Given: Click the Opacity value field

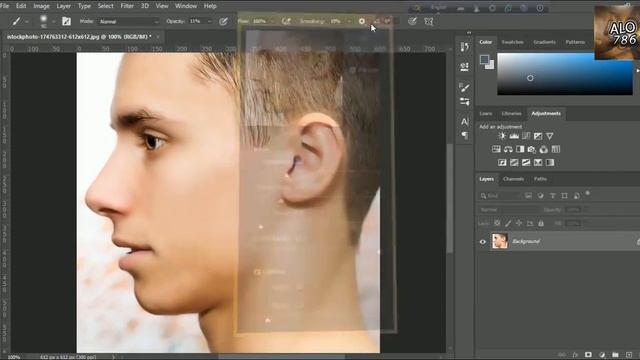Looking at the screenshot, I should click(x=196, y=21).
